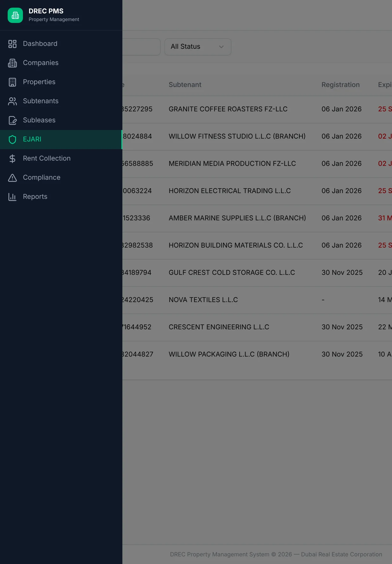392x564 pixels.
Task: Open Rent Collection page
Action: pos(61,158)
